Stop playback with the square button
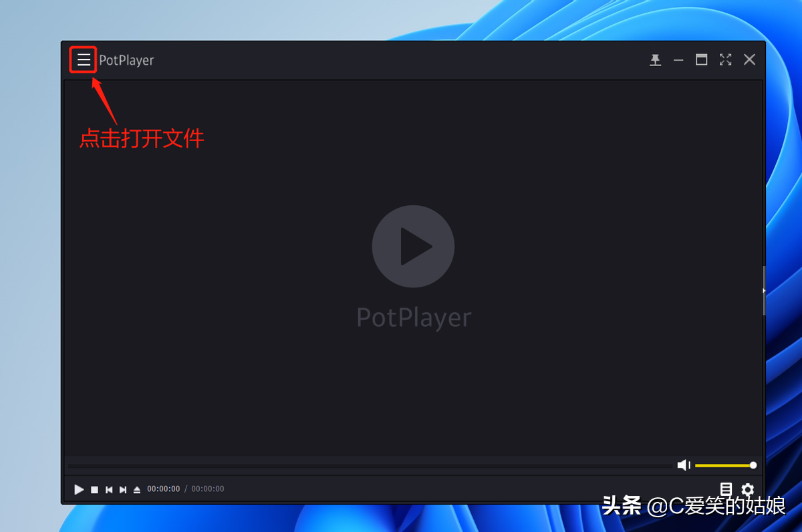Screen dimensions: 802x532 click(x=95, y=490)
